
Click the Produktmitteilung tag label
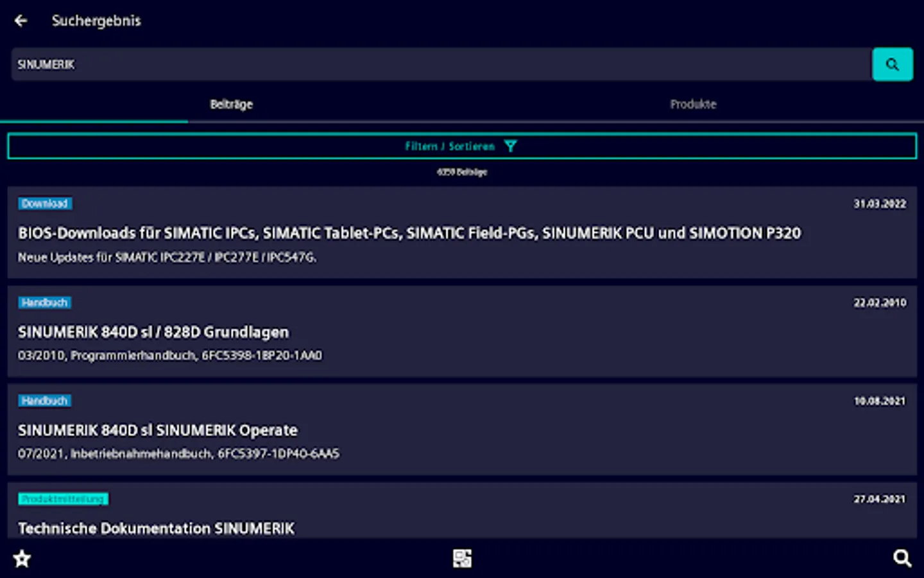tap(63, 499)
